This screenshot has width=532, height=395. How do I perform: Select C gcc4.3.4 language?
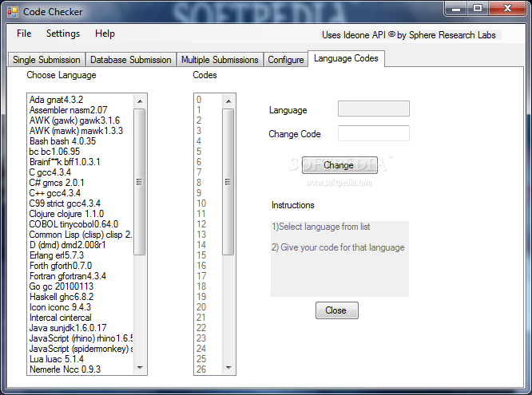pyautogui.click(x=81, y=172)
